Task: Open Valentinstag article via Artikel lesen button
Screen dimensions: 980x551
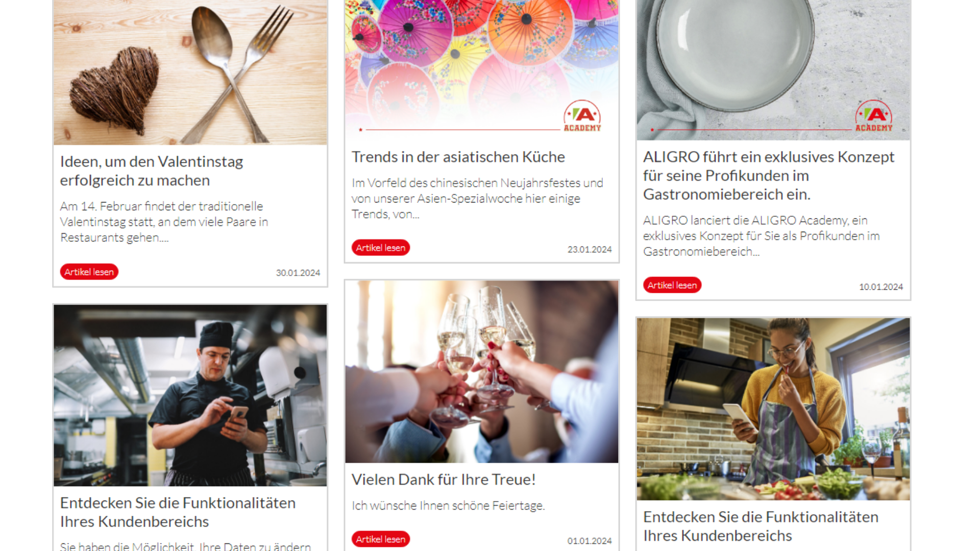Action: (x=89, y=272)
